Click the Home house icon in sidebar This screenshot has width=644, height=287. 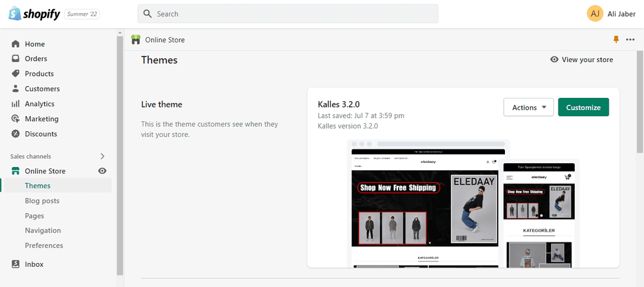tap(16, 44)
